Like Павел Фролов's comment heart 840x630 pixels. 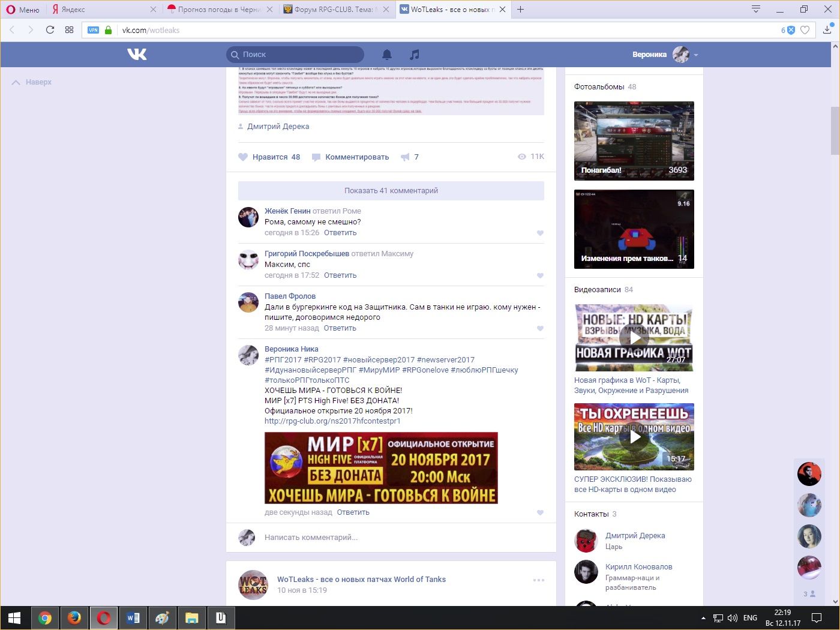[540, 328]
